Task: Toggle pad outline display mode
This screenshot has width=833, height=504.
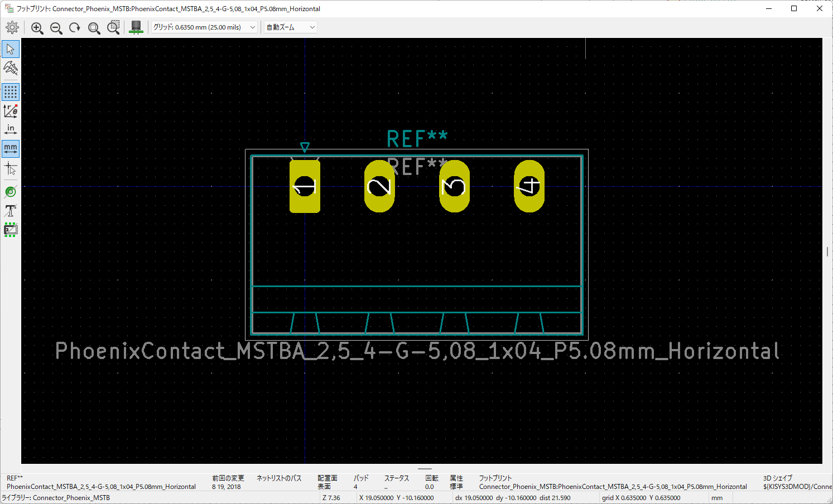Action: click(x=11, y=192)
